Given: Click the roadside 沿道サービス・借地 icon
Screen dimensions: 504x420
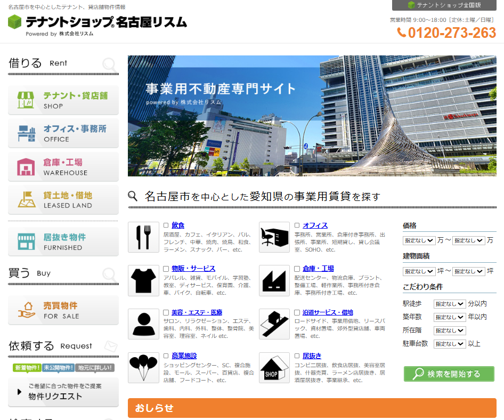Looking at the screenshot, I should [x=274, y=324].
